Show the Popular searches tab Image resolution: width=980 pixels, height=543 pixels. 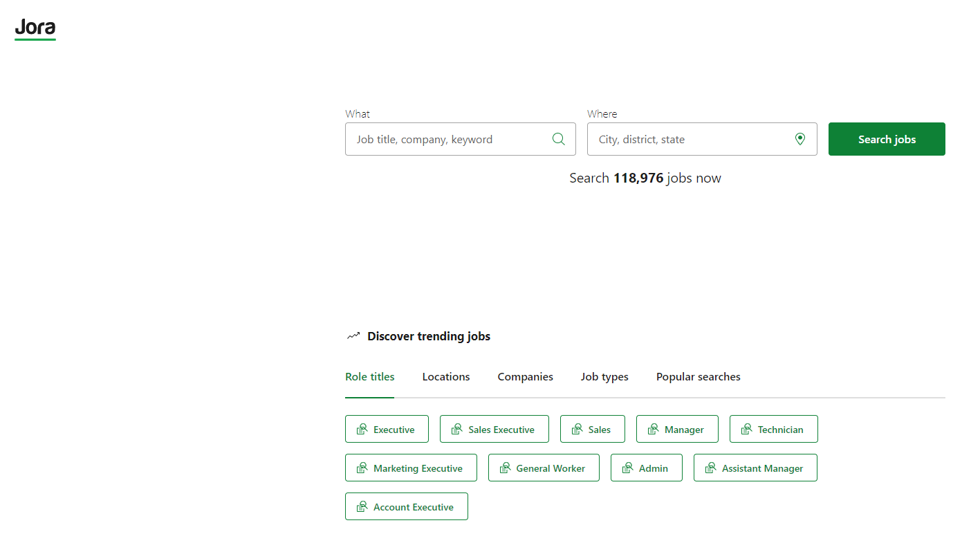[x=698, y=377]
